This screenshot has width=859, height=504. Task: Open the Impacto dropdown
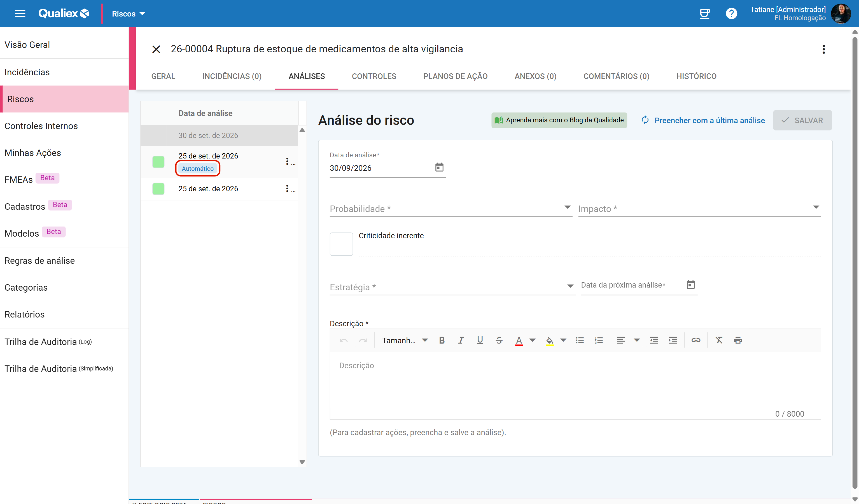click(699, 208)
